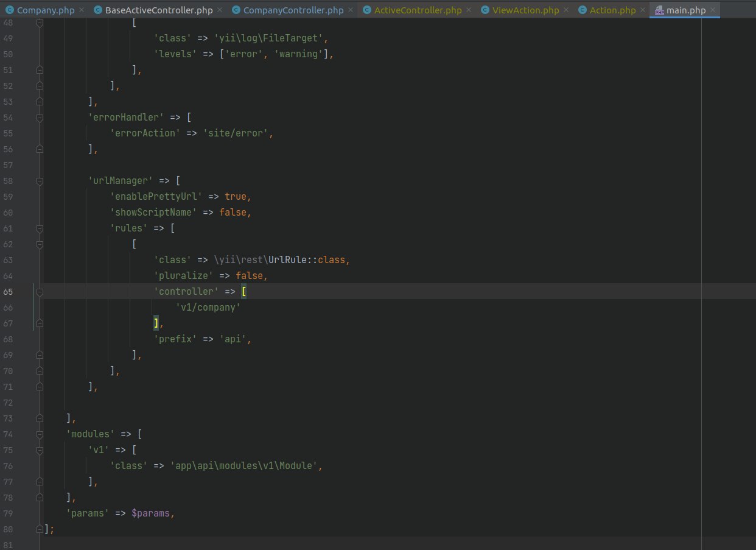Click the 'v1/company' string
Image resolution: width=756 pixels, height=550 pixels.
pyautogui.click(x=208, y=308)
